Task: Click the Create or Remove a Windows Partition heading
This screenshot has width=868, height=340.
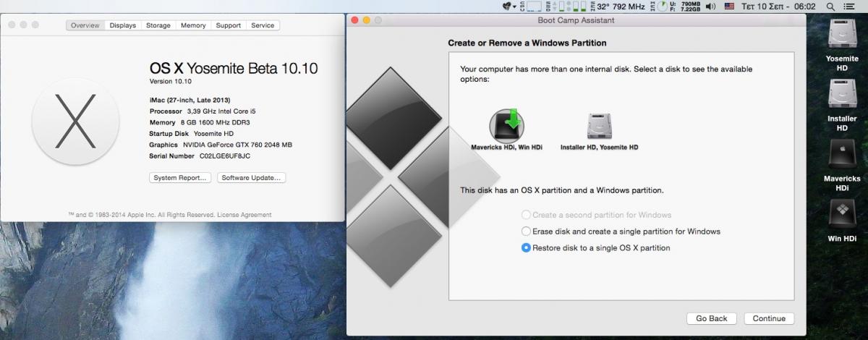Action: pyautogui.click(x=527, y=43)
